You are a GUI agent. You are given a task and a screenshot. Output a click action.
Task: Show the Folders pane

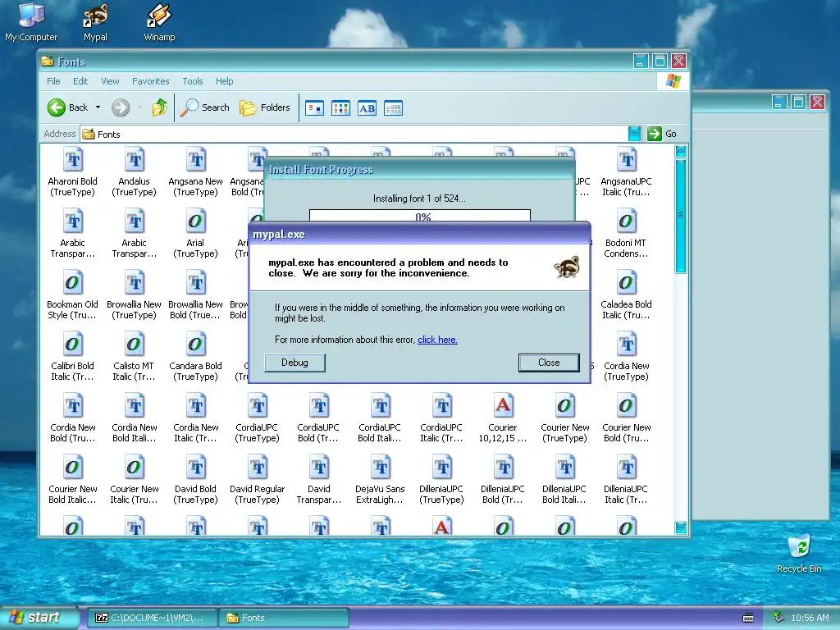pyautogui.click(x=265, y=107)
